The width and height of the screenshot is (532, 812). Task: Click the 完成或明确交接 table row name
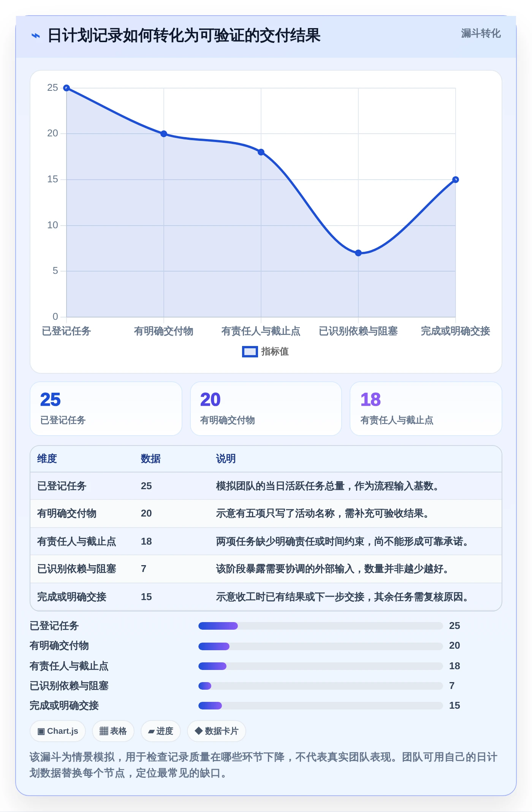click(72, 597)
